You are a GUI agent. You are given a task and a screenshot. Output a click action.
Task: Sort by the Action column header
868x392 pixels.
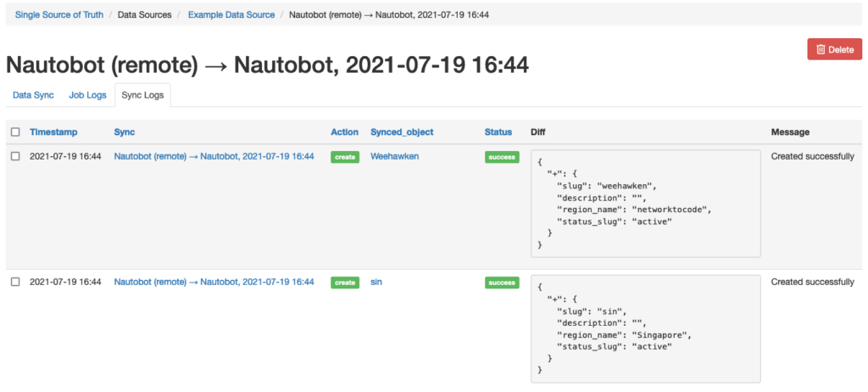tap(344, 132)
